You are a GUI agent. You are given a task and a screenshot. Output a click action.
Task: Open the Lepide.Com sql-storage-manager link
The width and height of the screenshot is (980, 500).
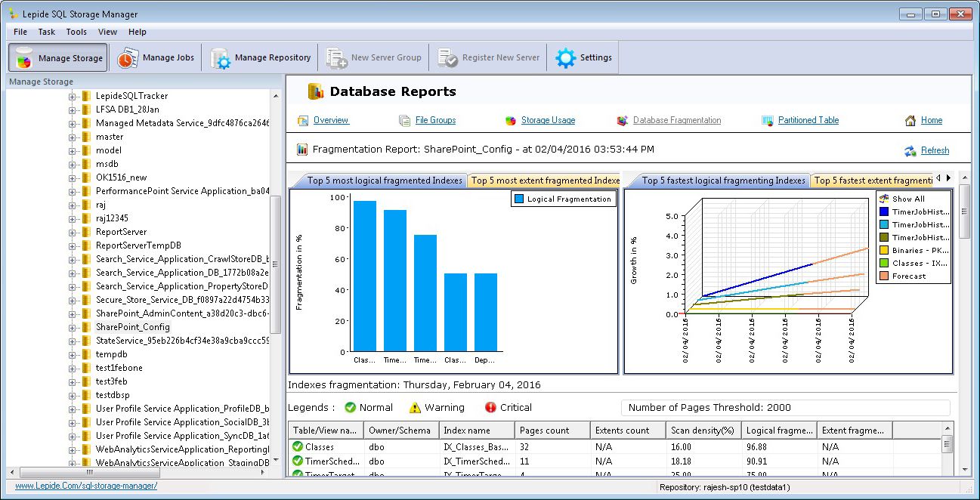pos(86,486)
